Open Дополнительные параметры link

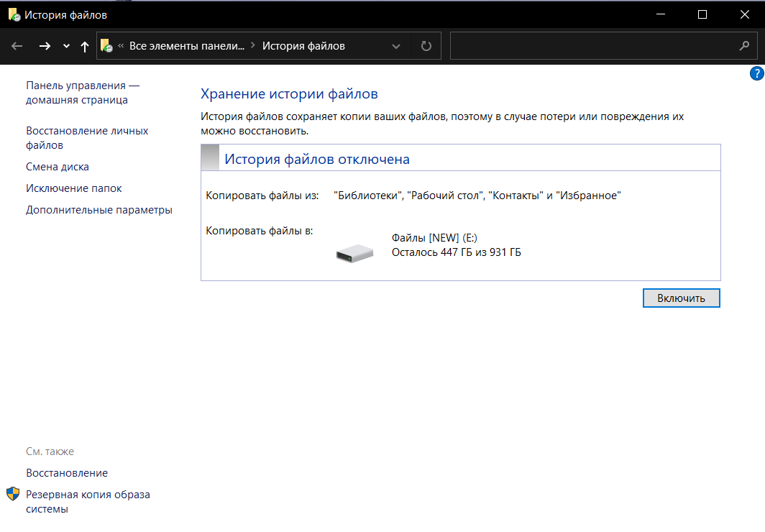point(99,210)
